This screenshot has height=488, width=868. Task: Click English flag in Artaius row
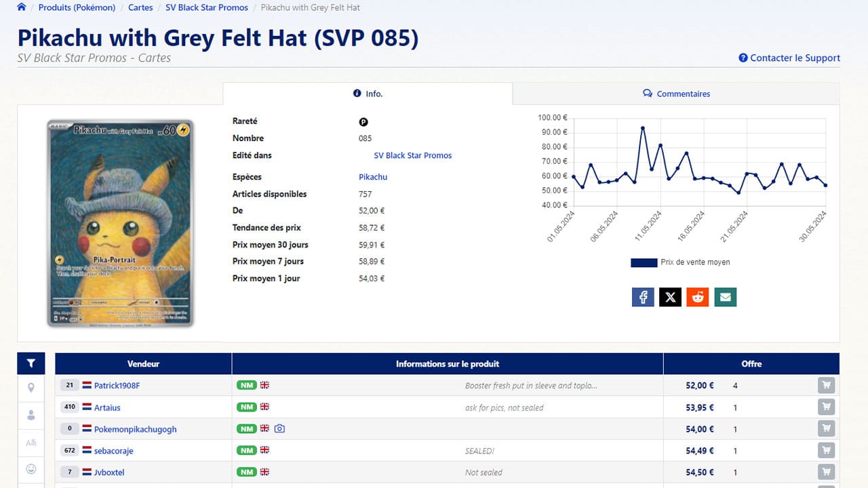click(264, 407)
